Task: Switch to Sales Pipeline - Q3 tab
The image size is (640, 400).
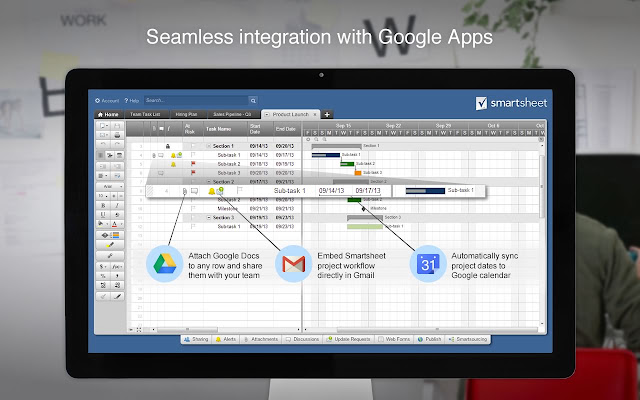Action: (232, 115)
